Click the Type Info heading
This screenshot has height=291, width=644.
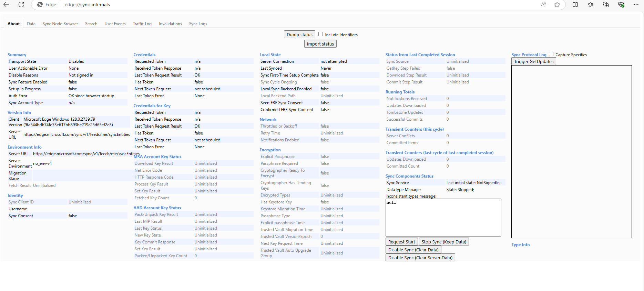click(521, 244)
